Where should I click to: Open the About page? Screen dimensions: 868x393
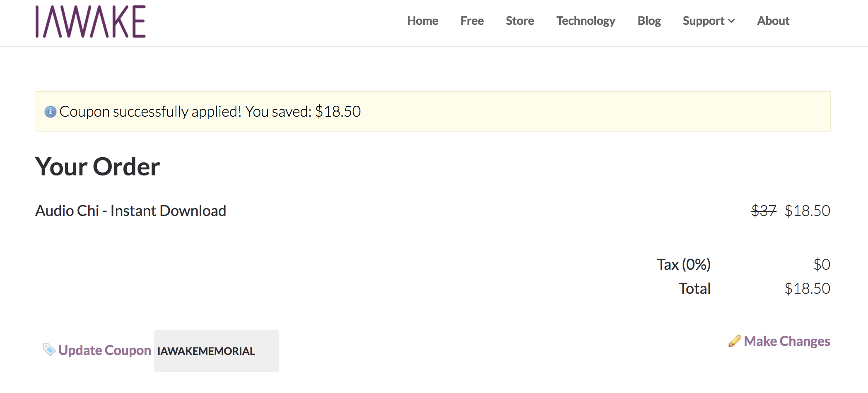(773, 21)
